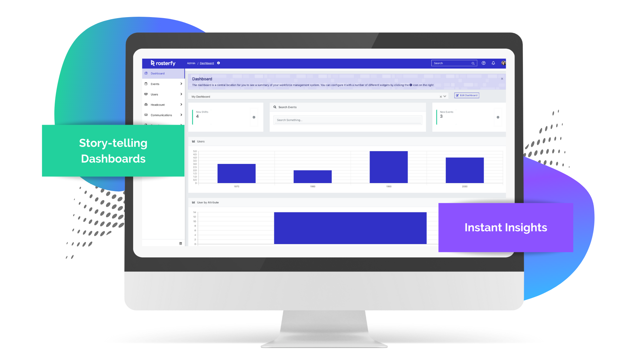This screenshot has width=644, height=362.
Task: Toggle the My Dashboard widget panel
Action: [x=445, y=96]
